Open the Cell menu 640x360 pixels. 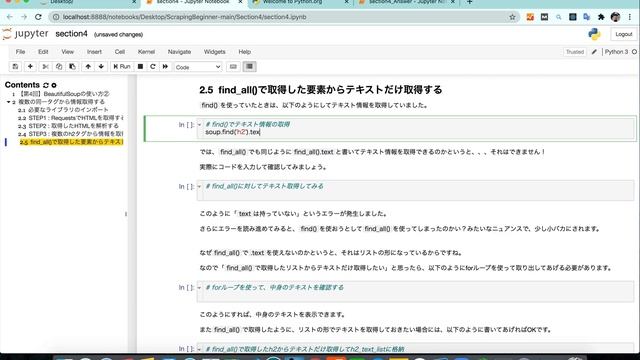(x=120, y=52)
